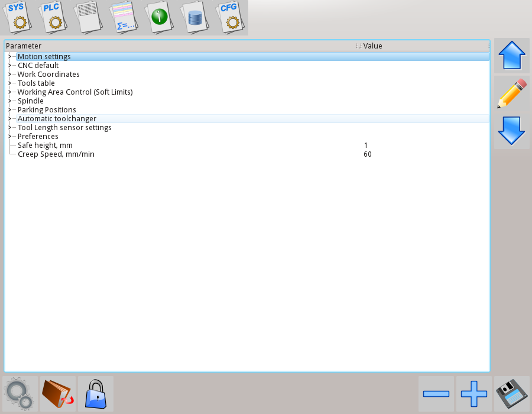532x414 pixels.
Task: Click the pencil edit icon
Action: [x=511, y=94]
